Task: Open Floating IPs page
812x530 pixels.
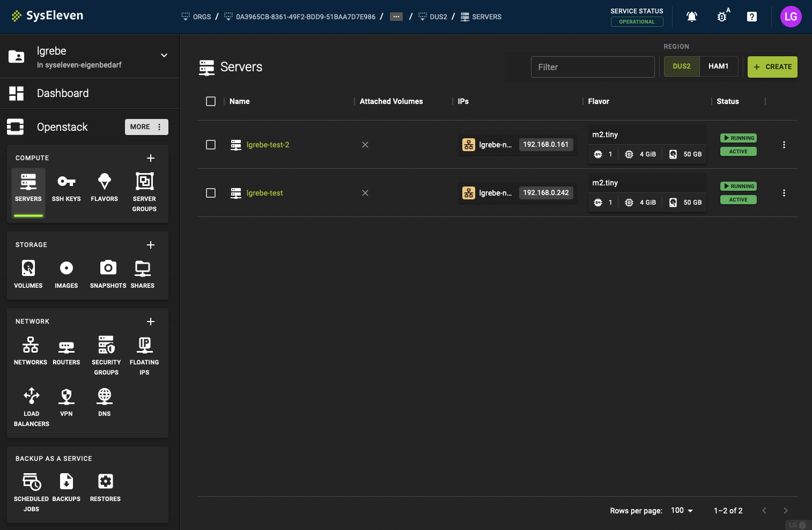Action: [x=144, y=357]
